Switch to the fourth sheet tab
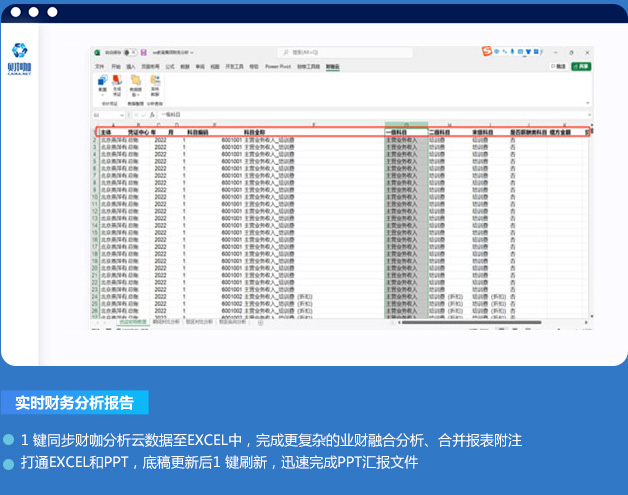Screen dimensions: 628x495 point(232,322)
